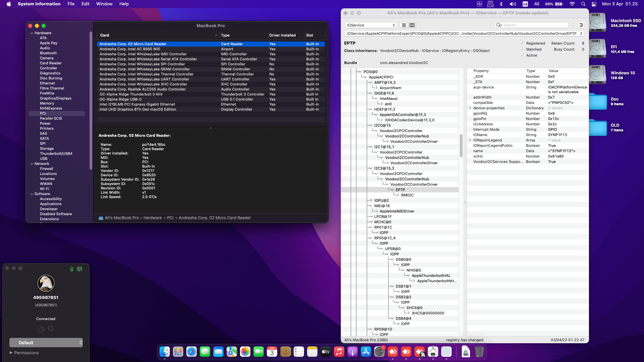Screen dimensions: 644x362
Task: Select Thunderbolt/USB4 in the Hardware sidebar
Action: [x=56, y=154]
